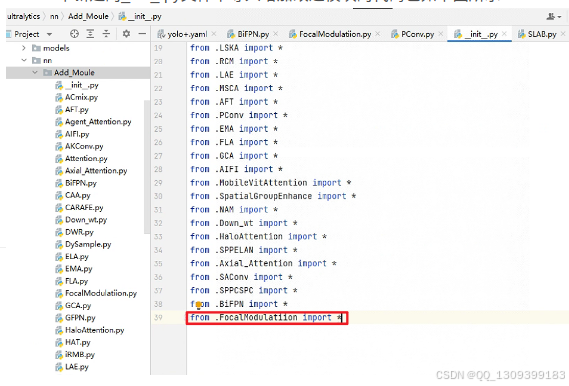Select Axial_Attention.py in the tree
The width and height of the screenshot is (569, 386).
click(x=91, y=171)
